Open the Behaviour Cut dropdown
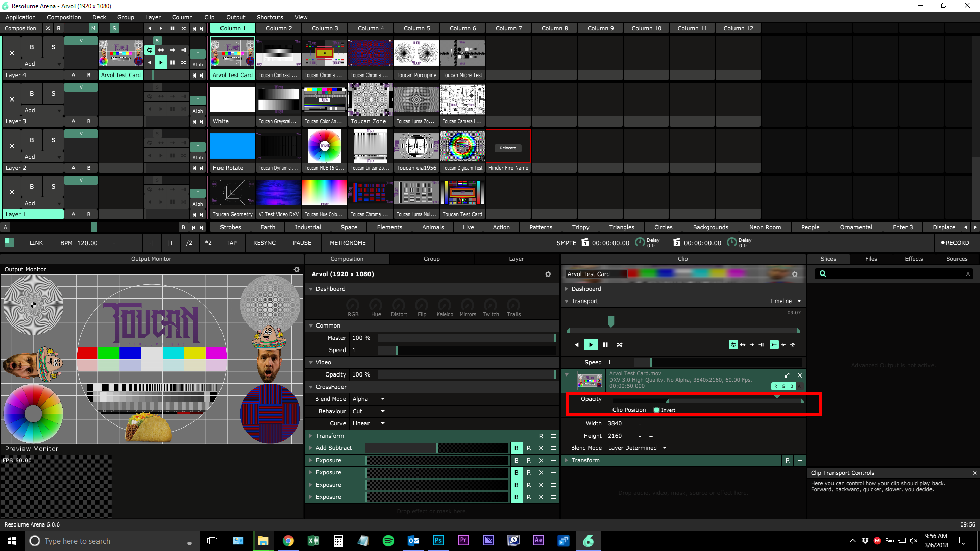 (x=369, y=411)
